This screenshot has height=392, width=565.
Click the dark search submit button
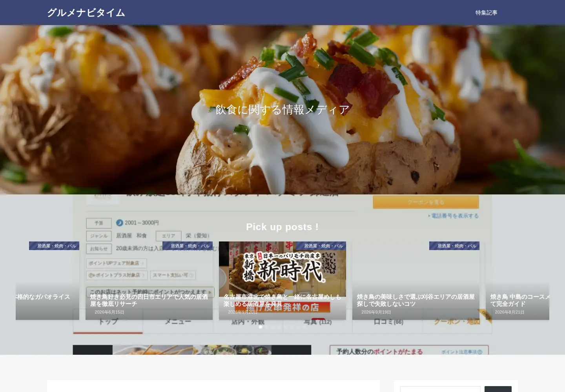pyautogui.click(x=498, y=389)
